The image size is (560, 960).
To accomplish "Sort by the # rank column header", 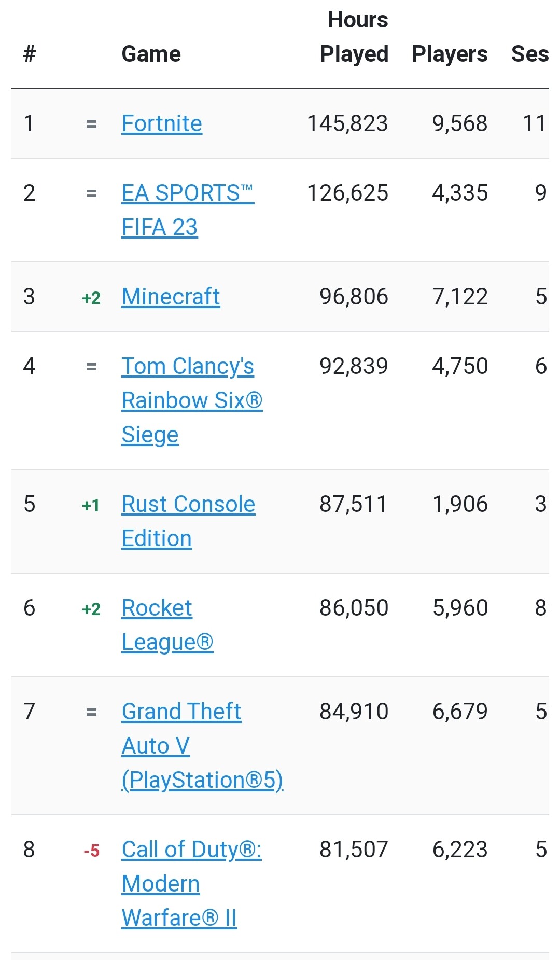I will click(30, 54).
